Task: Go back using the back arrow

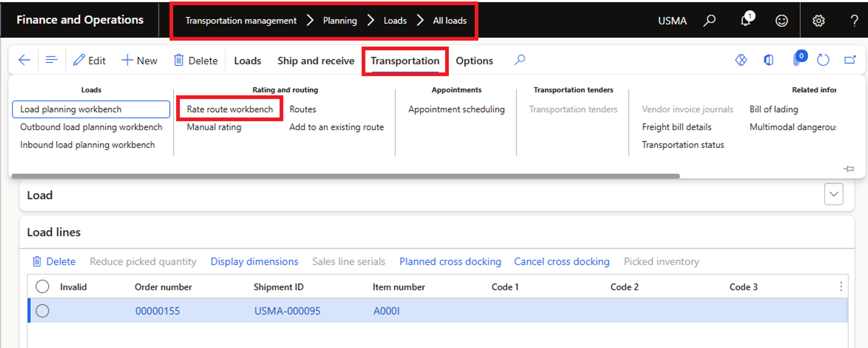Action: point(24,60)
